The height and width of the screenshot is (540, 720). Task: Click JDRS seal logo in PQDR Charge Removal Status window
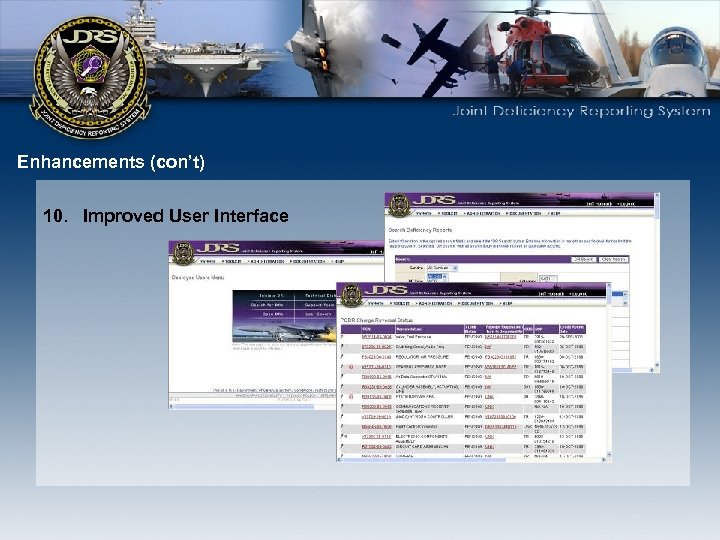[x=351, y=295]
